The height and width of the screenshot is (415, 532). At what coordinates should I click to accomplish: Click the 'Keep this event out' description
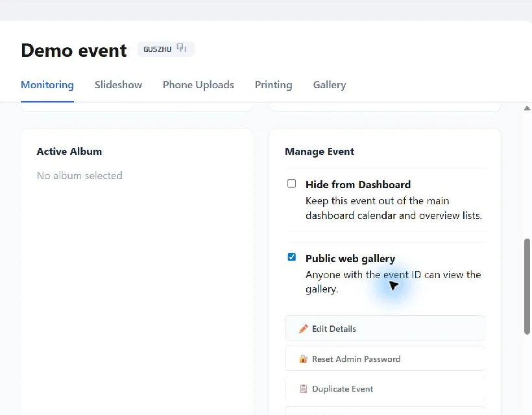pos(394,208)
